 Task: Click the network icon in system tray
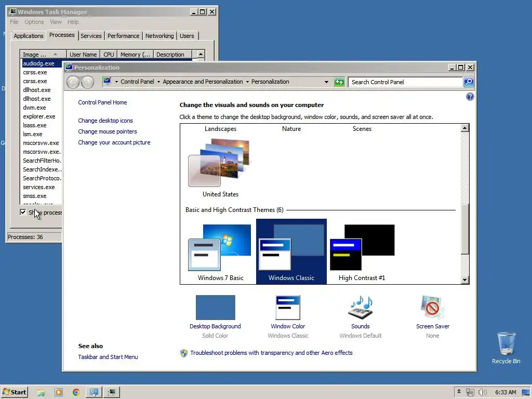click(x=470, y=393)
